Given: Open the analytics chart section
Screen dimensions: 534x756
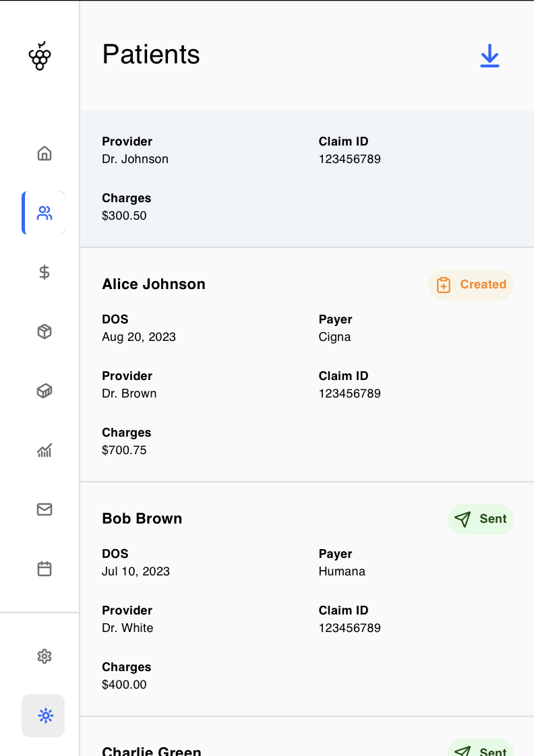Looking at the screenshot, I should [x=44, y=450].
